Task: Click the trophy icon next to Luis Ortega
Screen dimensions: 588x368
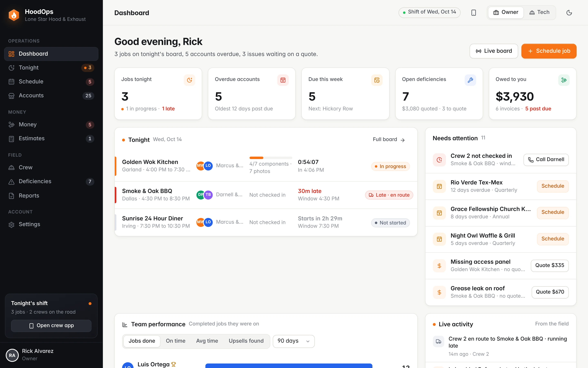Action: tap(174, 364)
